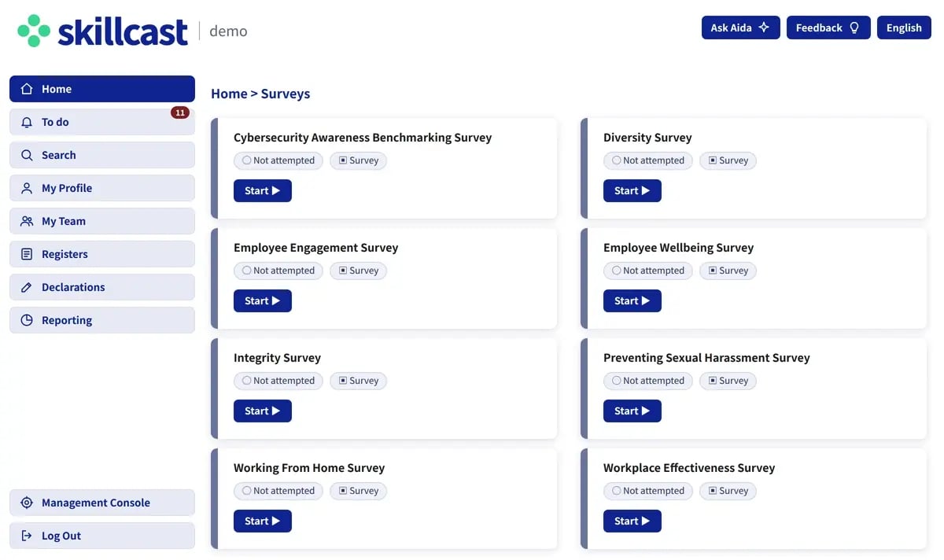Change language using the English button
944x560 pixels.
tap(904, 28)
